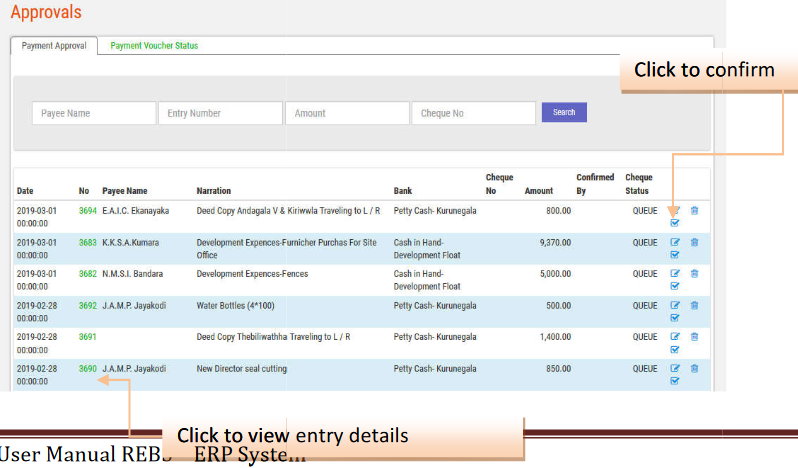This screenshot has width=798, height=468.
Task: Delete entry 3691 with its trash icon
Action: [694, 337]
